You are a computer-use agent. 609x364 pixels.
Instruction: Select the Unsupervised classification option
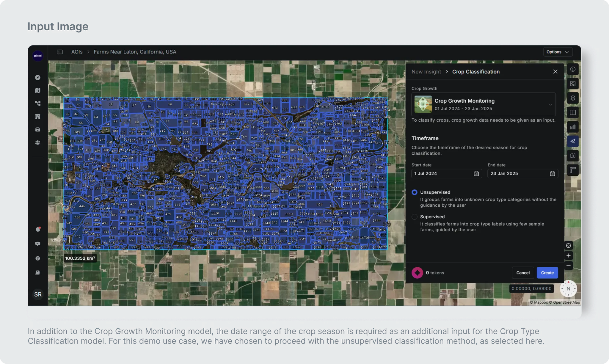[414, 192]
